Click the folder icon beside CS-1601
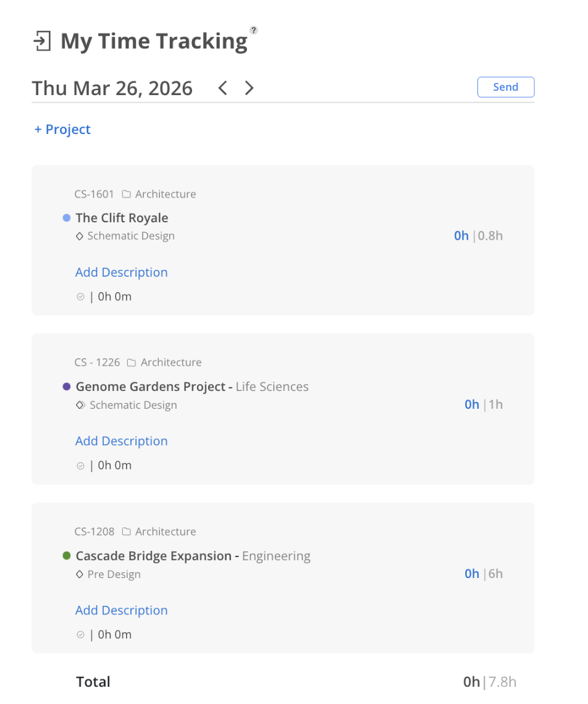This screenshot has width=588, height=704. (126, 194)
